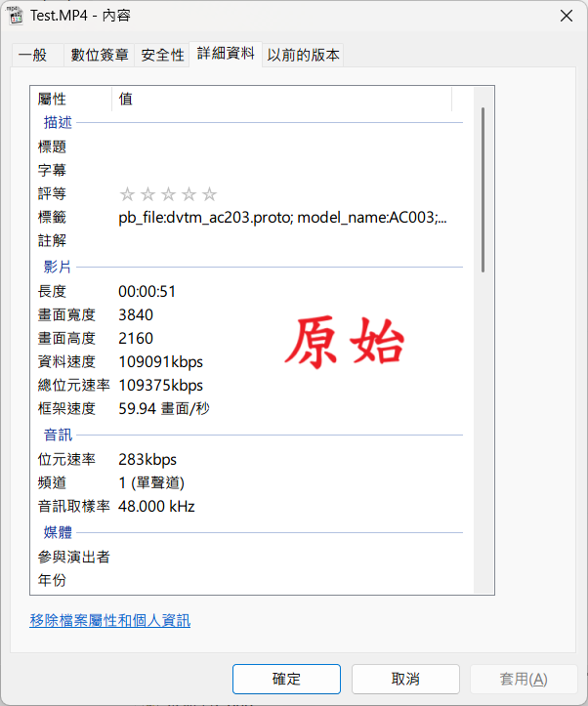Click the 標籤 property label
The image size is (588, 706).
[52, 218]
